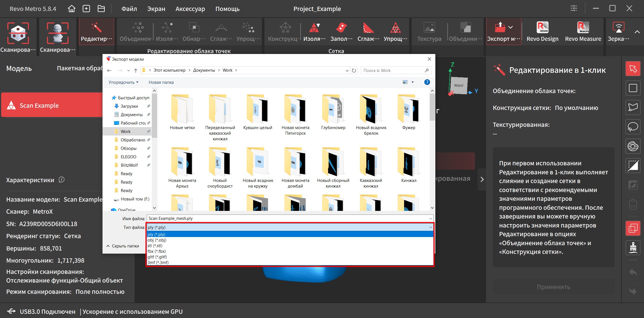Choose stl (*.stl) file type
Viewport: 644px width, 318px height.
155,245
